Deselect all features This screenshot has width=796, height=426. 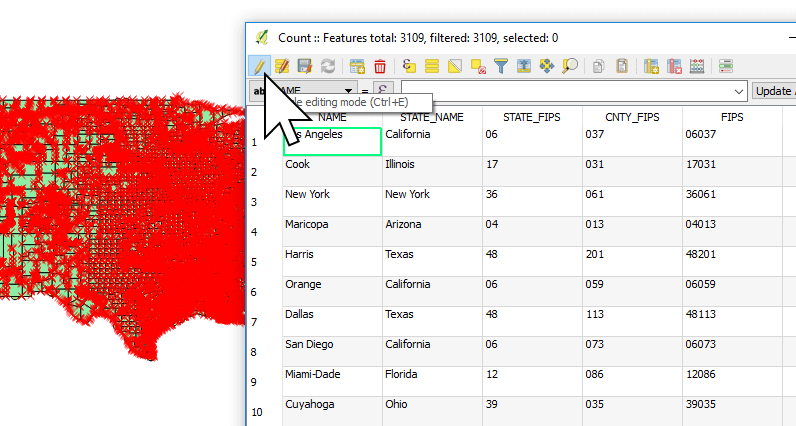[478, 66]
